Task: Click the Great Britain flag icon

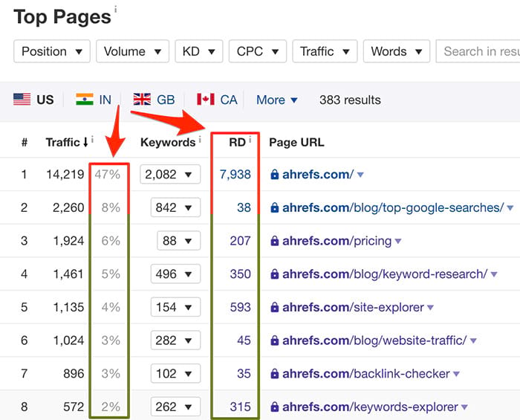Action: (142, 100)
